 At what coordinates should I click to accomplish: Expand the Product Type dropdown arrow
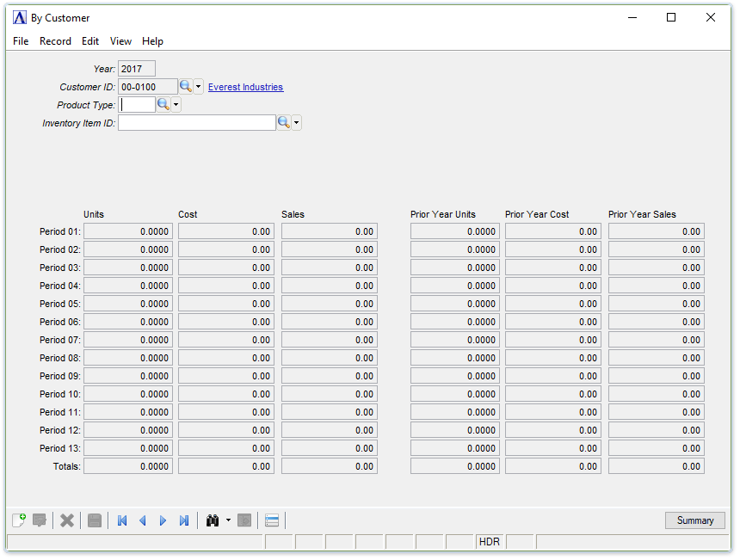point(176,105)
